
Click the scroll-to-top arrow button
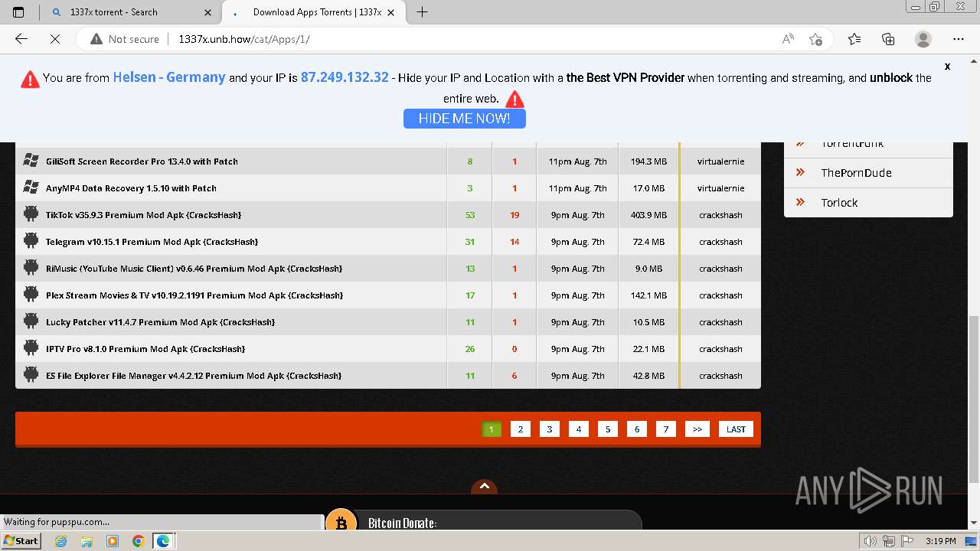pyautogui.click(x=484, y=487)
